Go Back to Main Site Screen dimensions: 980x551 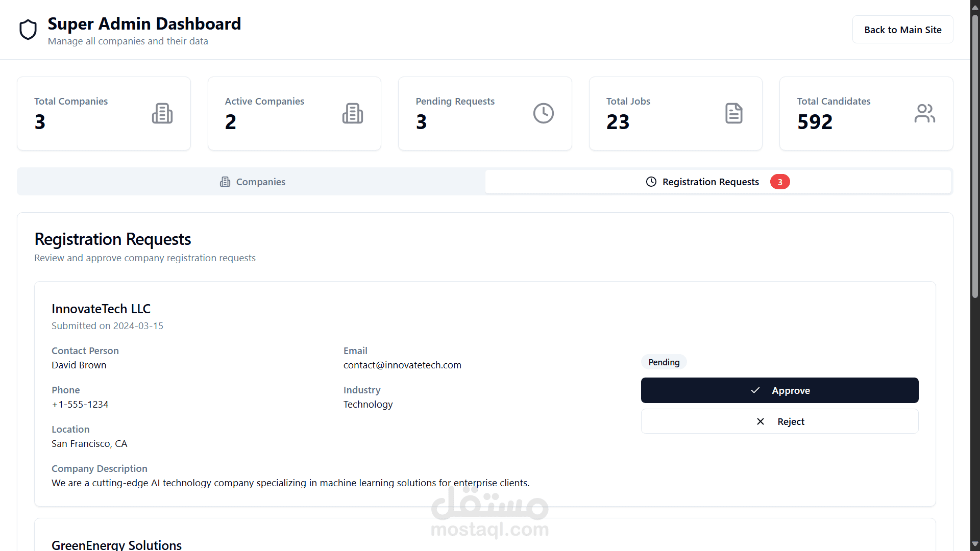(x=902, y=30)
